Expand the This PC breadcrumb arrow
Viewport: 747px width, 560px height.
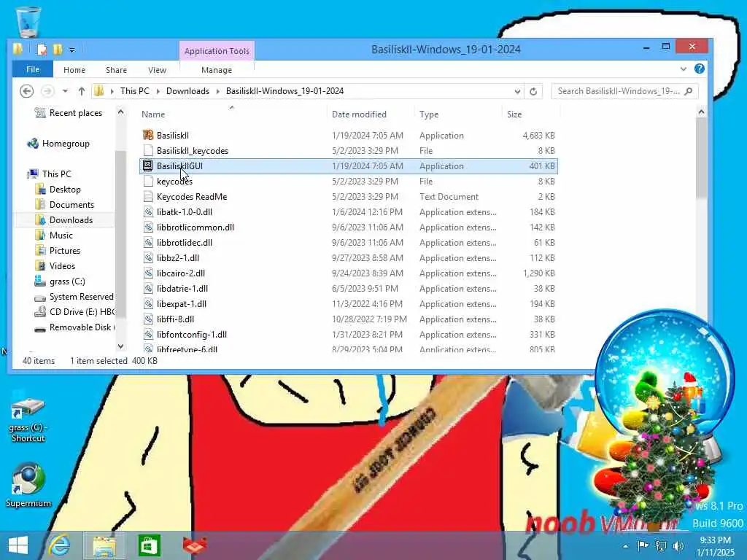(158, 91)
